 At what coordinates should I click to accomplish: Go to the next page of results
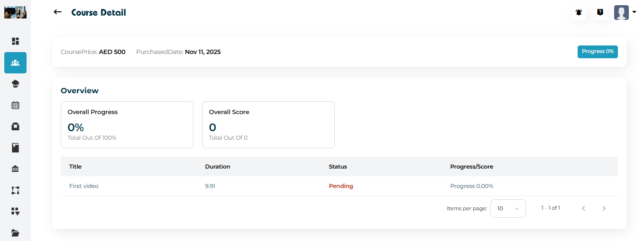pos(604,208)
